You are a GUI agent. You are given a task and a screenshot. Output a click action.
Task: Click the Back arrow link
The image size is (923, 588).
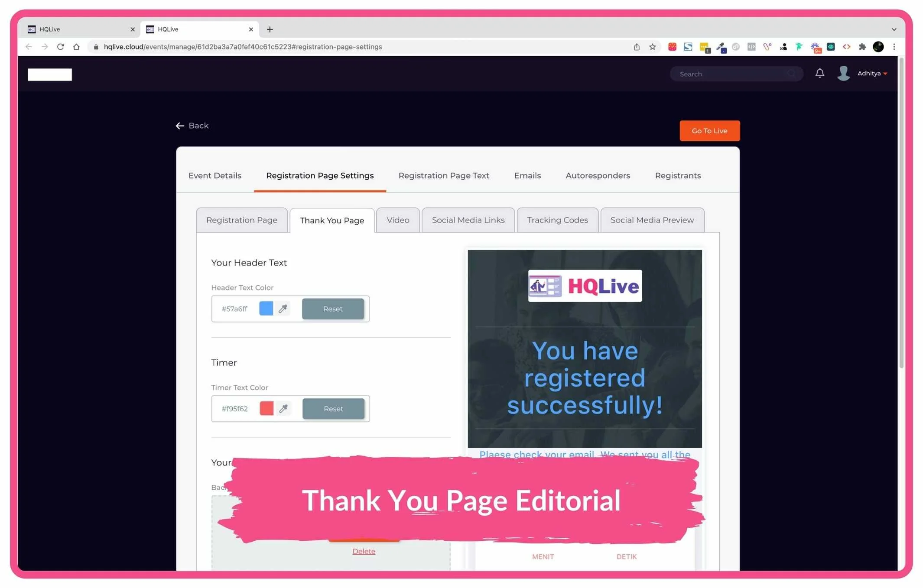(x=192, y=126)
